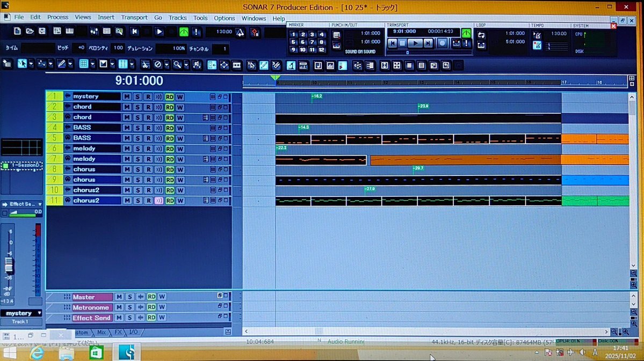This screenshot has width=644, height=361.
Task: Click the Rewind to start icon in toolbar
Action: point(134,32)
